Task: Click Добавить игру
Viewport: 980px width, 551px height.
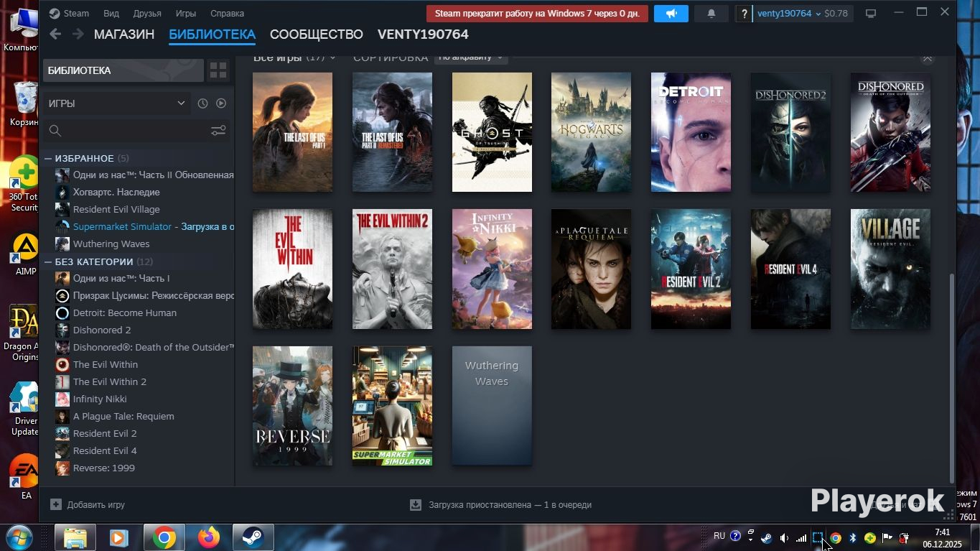Action: point(88,504)
